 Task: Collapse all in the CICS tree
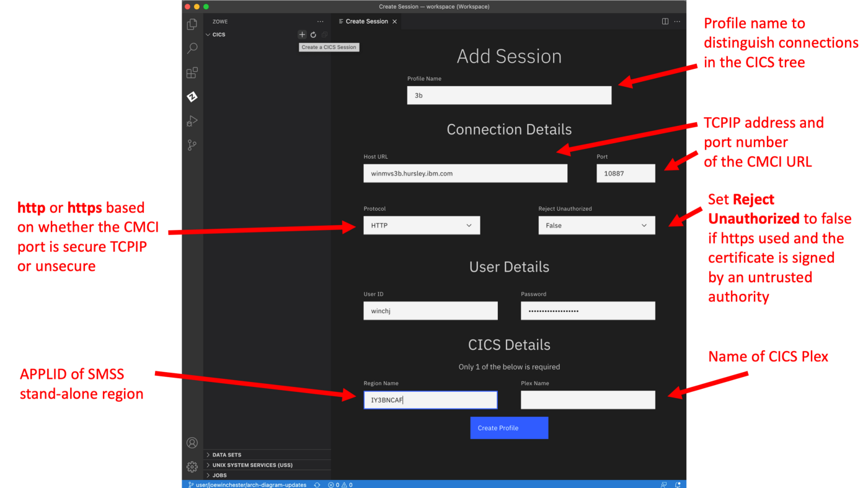coord(324,35)
